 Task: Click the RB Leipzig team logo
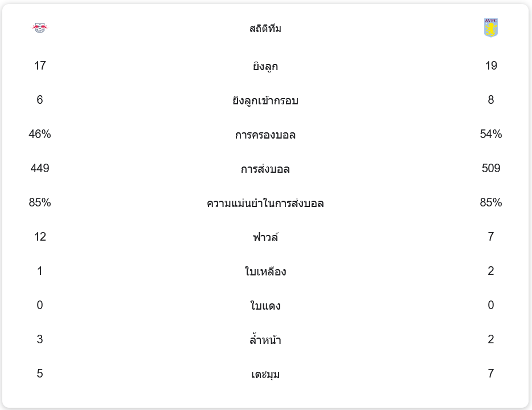click(39, 27)
